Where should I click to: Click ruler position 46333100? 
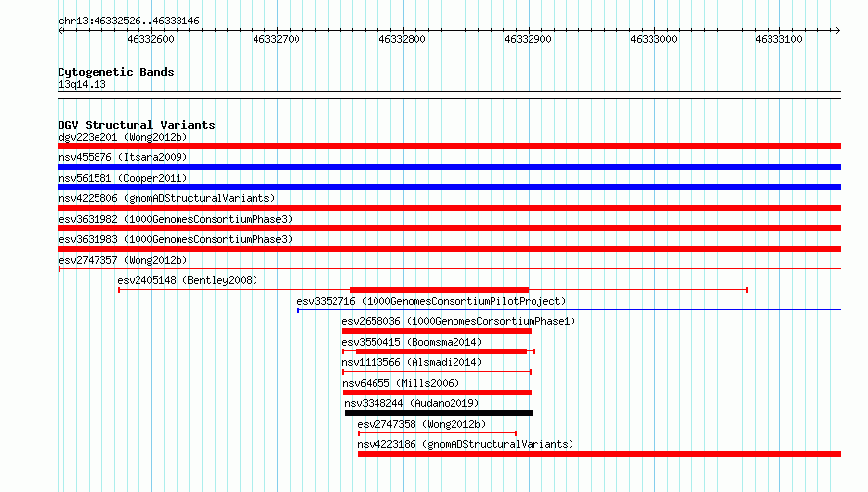(x=779, y=39)
